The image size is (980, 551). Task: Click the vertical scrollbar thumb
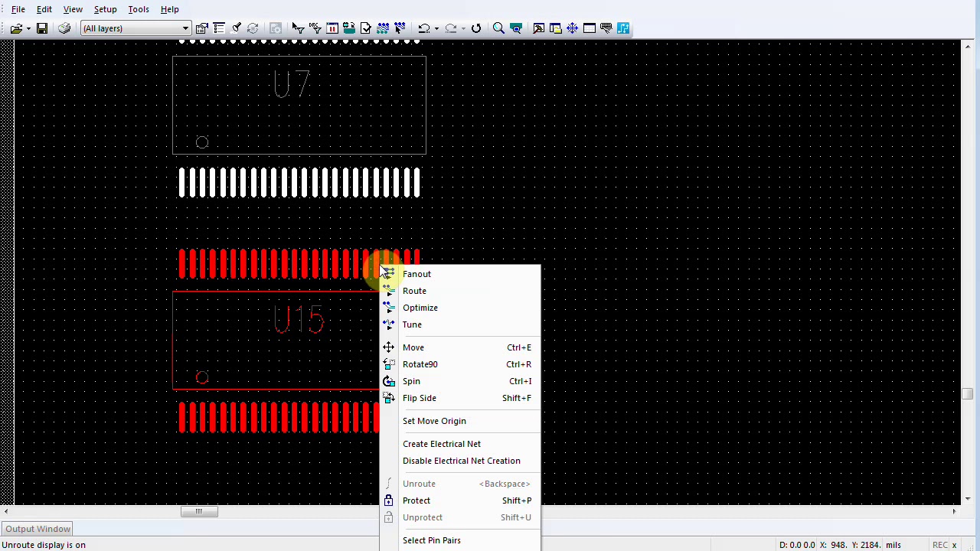[968, 394]
